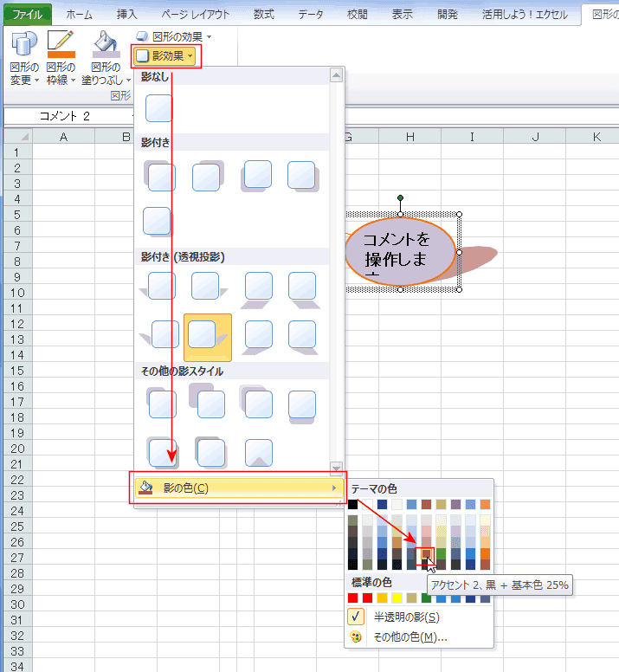The image size is (619, 672).
Task: Click the palette icon beside その他の色(M)
Action: pos(356,636)
